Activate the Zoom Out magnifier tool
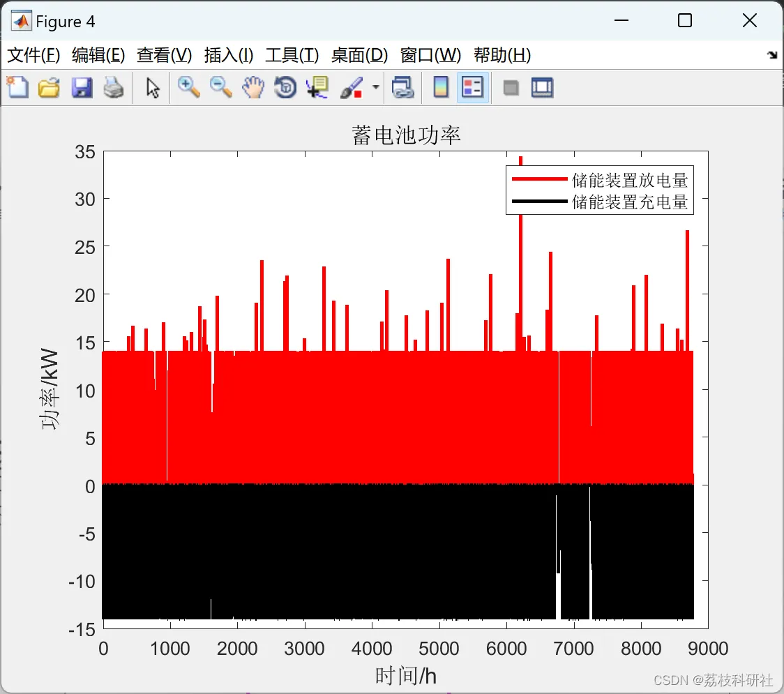 221,87
